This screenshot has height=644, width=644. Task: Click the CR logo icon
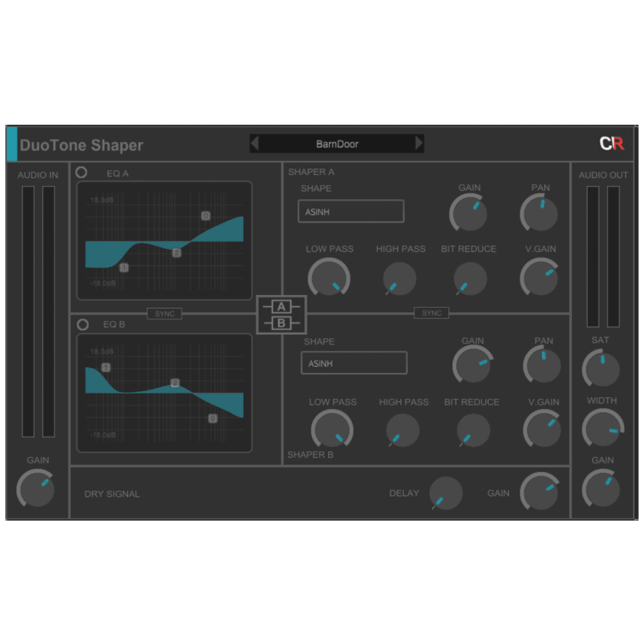(611, 144)
